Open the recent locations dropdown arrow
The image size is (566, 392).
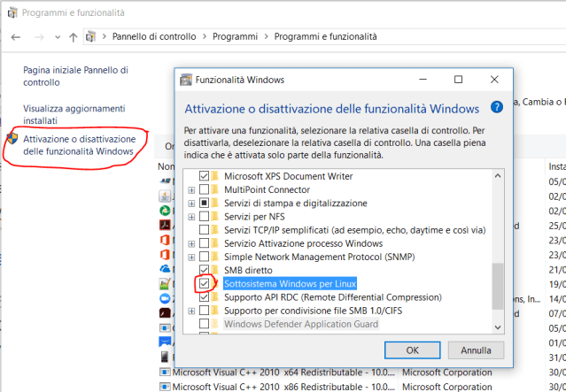coord(57,37)
